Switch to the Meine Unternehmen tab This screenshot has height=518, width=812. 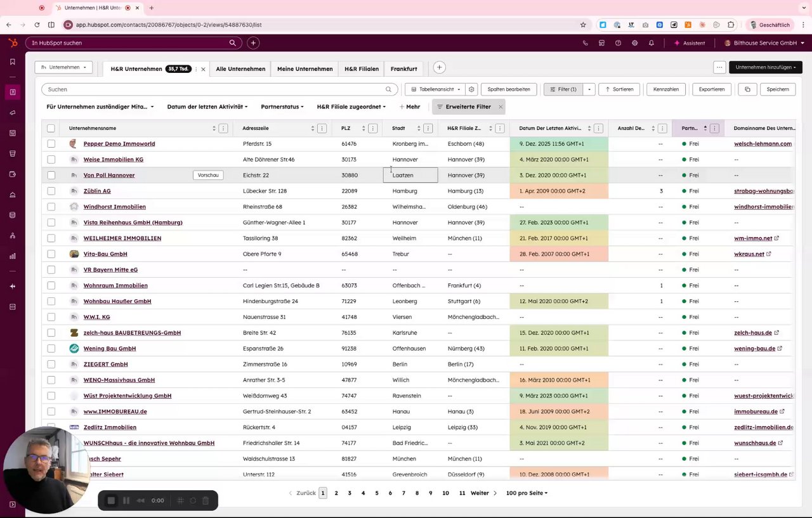click(304, 68)
